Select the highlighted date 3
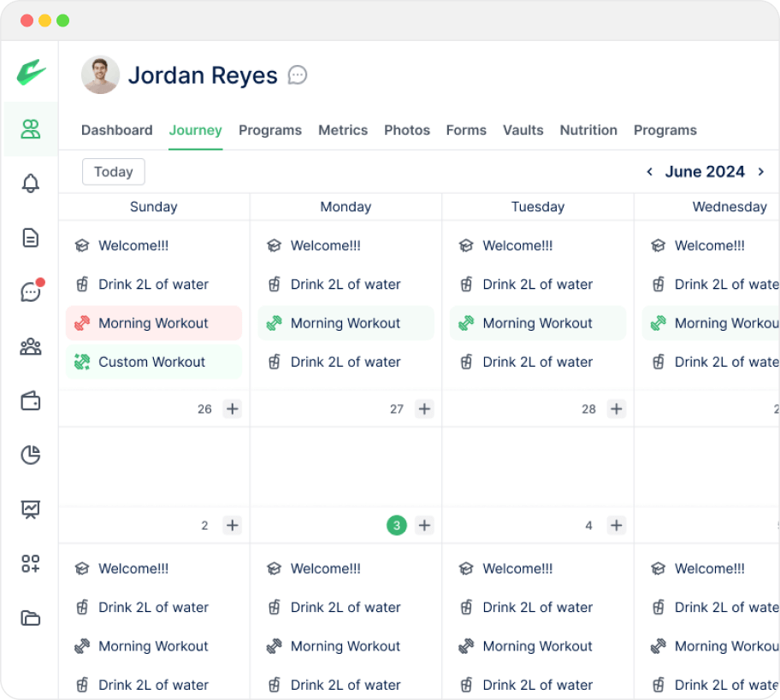This screenshot has height=700, width=780. tap(396, 526)
